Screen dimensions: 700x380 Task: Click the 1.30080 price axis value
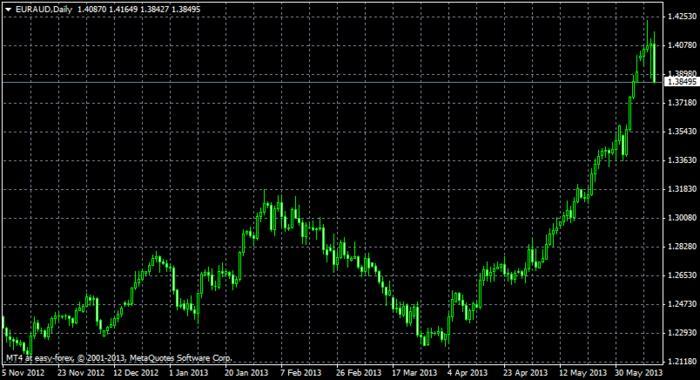[682, 218]
